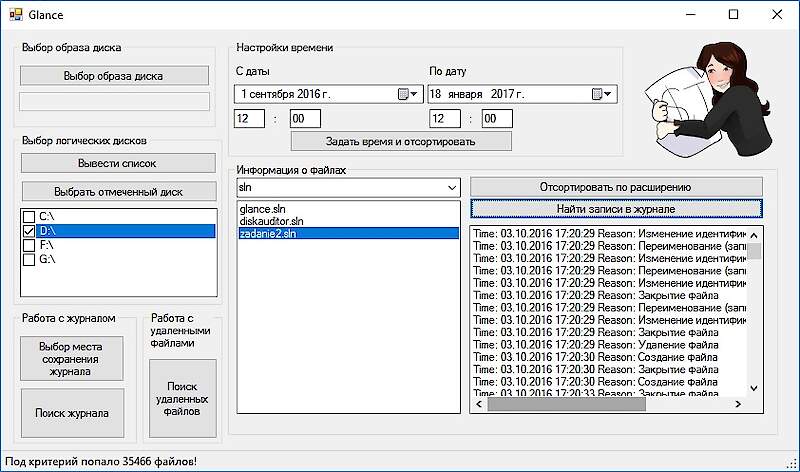
Task: Open calendar icon of 'С даты' picker
Action: (403, 94)
